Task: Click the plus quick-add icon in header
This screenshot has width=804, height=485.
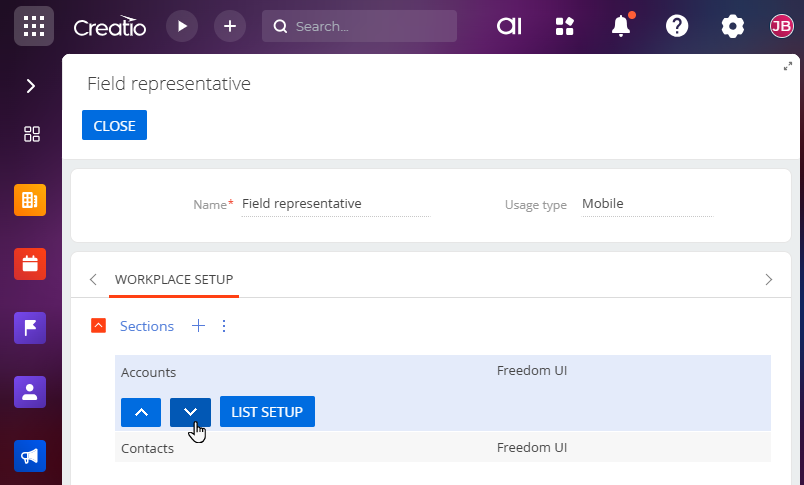Action: coord(230,26)
